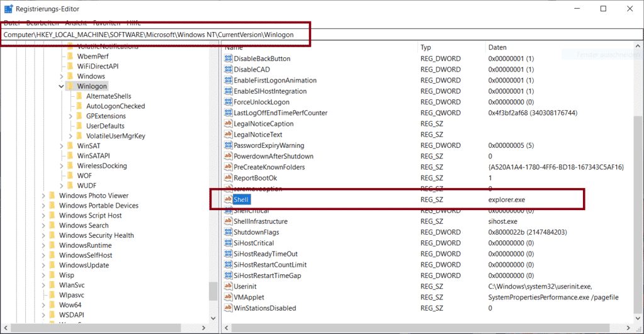Select the LegalNoticeCaption string icon

[x=228, y=123]
